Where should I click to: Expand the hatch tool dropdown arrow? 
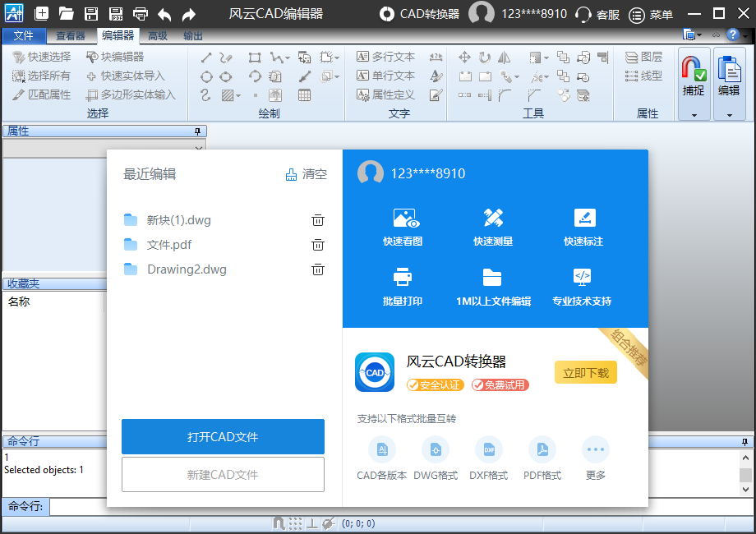point(238,96)
